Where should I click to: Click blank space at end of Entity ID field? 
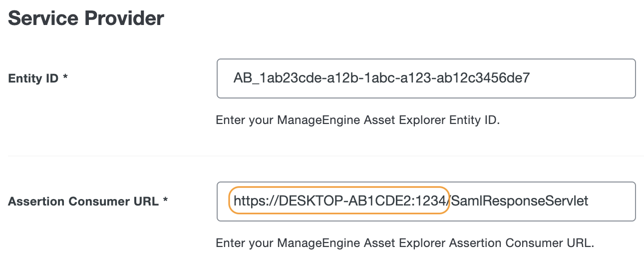[x=579, y=78]
